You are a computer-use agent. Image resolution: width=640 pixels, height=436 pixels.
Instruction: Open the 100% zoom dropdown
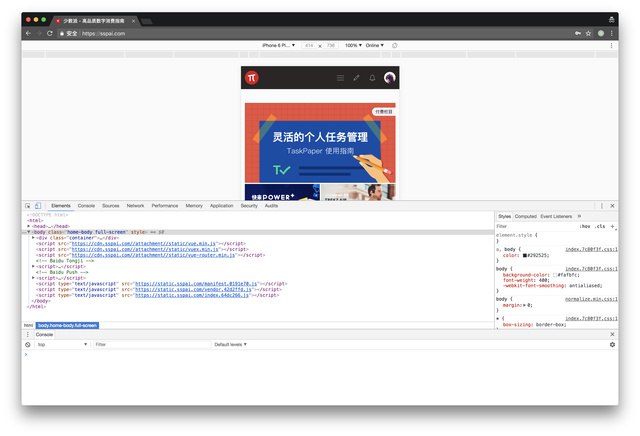pos(353,45)
